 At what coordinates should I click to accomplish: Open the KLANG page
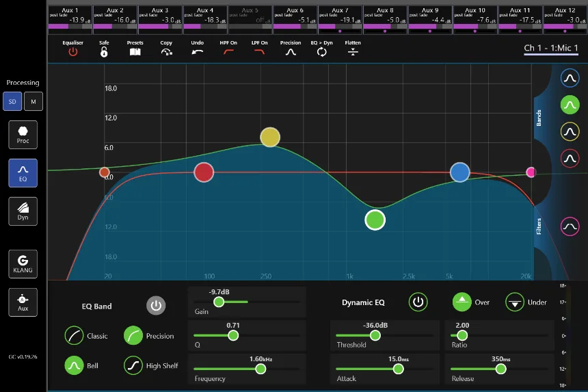pos(23,264)
